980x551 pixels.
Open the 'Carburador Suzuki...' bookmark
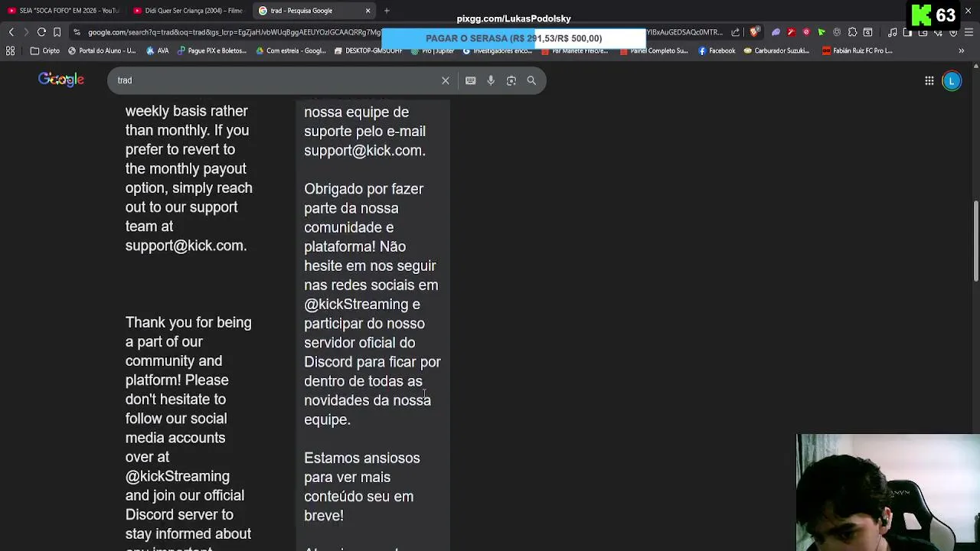(x=776, y=51)
